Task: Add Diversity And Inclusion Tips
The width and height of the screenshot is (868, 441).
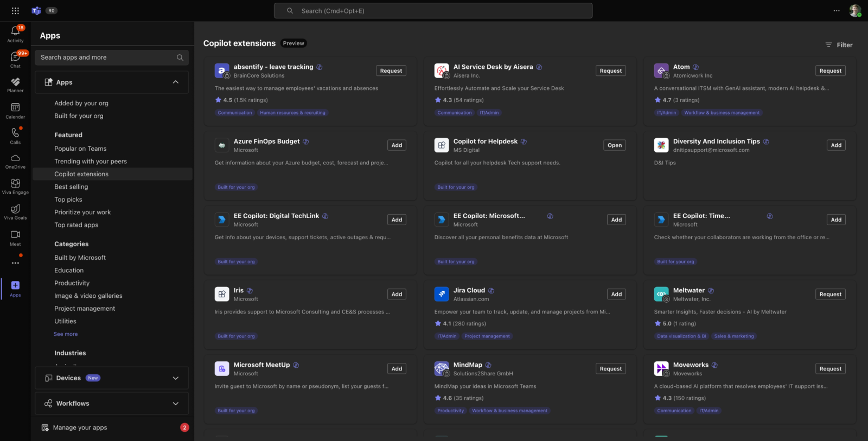Action: coord(837,145)
